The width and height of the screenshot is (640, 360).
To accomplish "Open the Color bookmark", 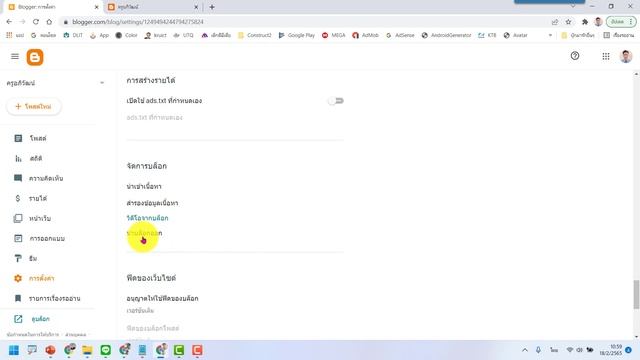I will [x=126, y=36].
